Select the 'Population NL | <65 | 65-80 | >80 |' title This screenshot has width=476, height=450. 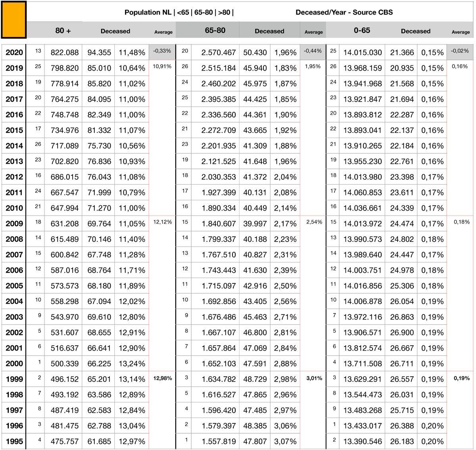point(179,12)
